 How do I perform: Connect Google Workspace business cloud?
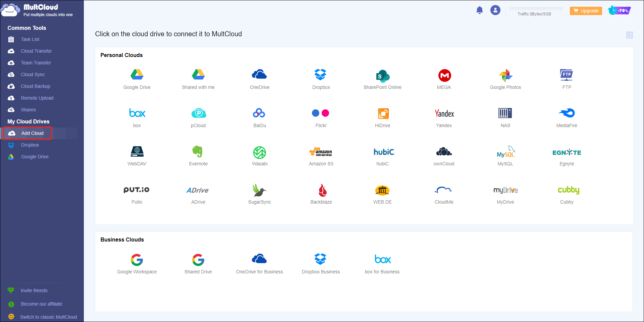coord(137,260)
